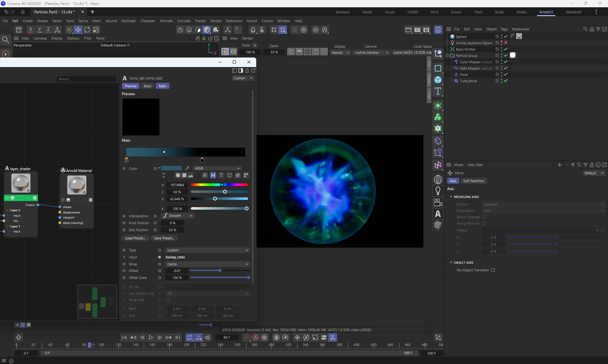The width and height of the screenshot is (608, 364).
Task: Toggle the Turbulence object's enable checkmark
Action: tap(506, 81)
